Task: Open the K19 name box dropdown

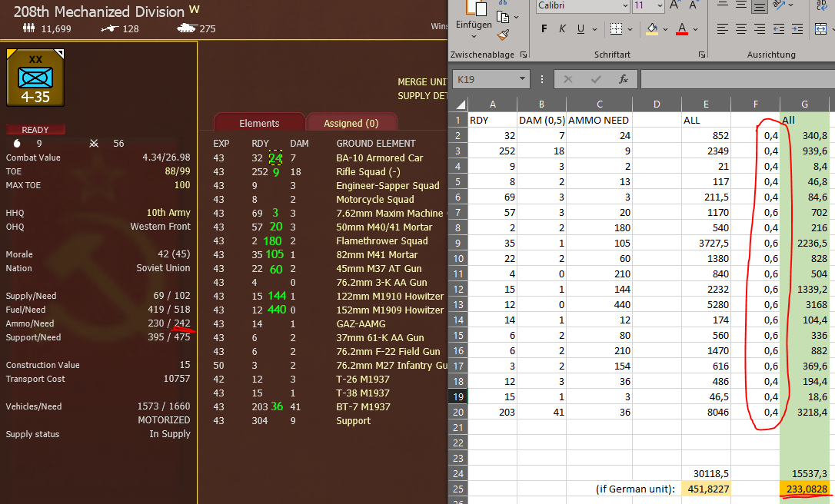Action: 522,79
